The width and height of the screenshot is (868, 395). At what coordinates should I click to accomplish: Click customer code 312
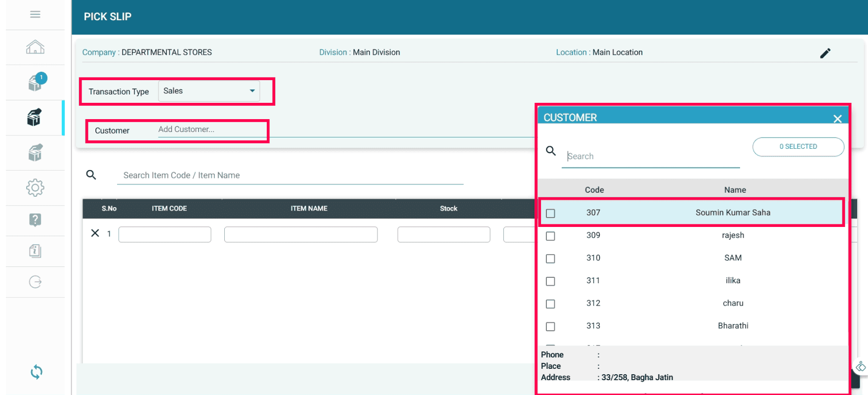[593, 304]
